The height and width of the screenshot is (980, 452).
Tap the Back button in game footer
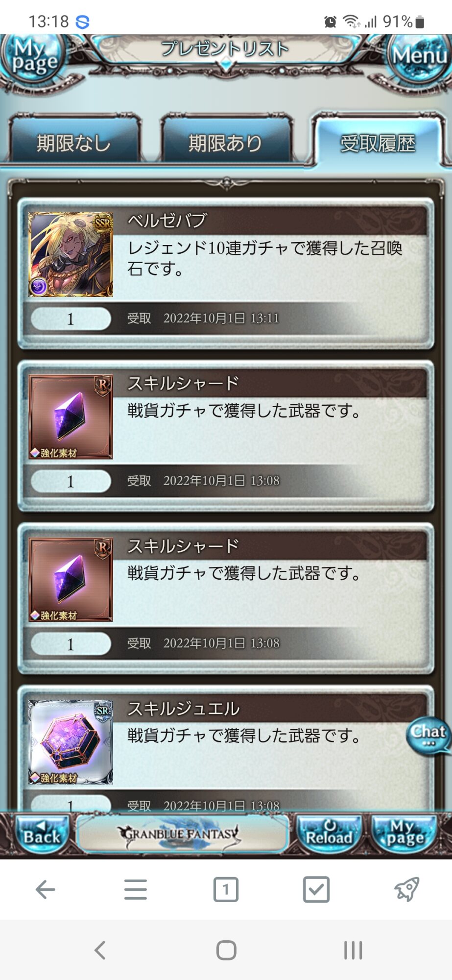click(41, 834)
